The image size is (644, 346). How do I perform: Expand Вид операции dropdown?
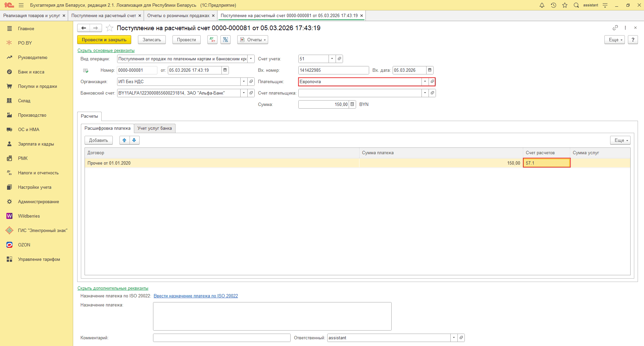click(251, 59)
